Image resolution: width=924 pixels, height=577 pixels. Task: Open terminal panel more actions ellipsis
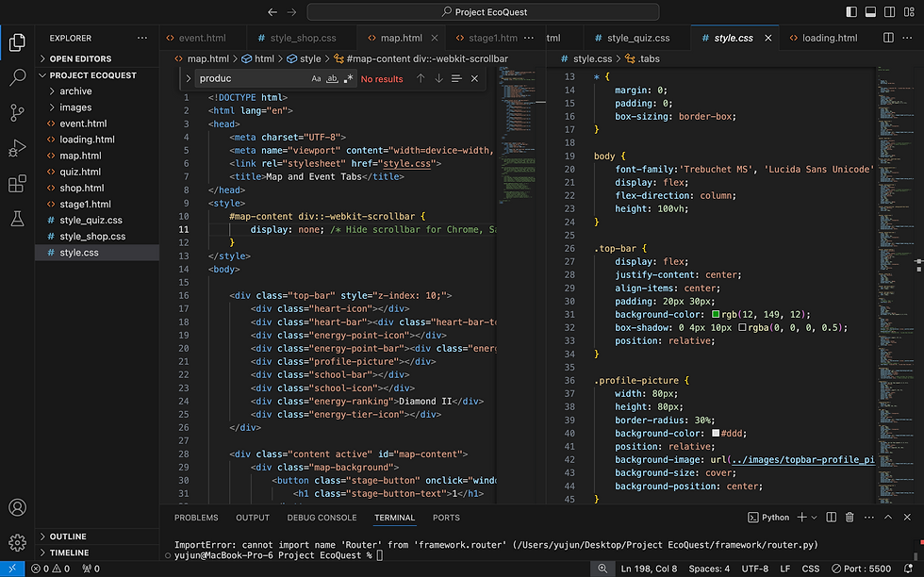click(x=869, y=518)
